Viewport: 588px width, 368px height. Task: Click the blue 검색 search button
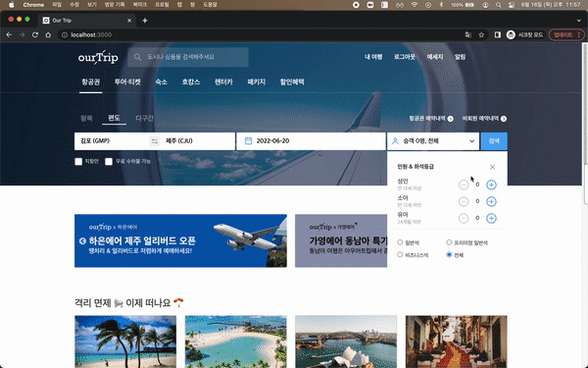(494, 141)
